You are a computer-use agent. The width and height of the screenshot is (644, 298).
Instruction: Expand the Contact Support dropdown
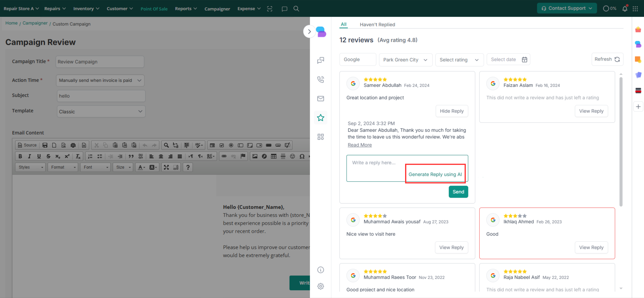point(567,8)
